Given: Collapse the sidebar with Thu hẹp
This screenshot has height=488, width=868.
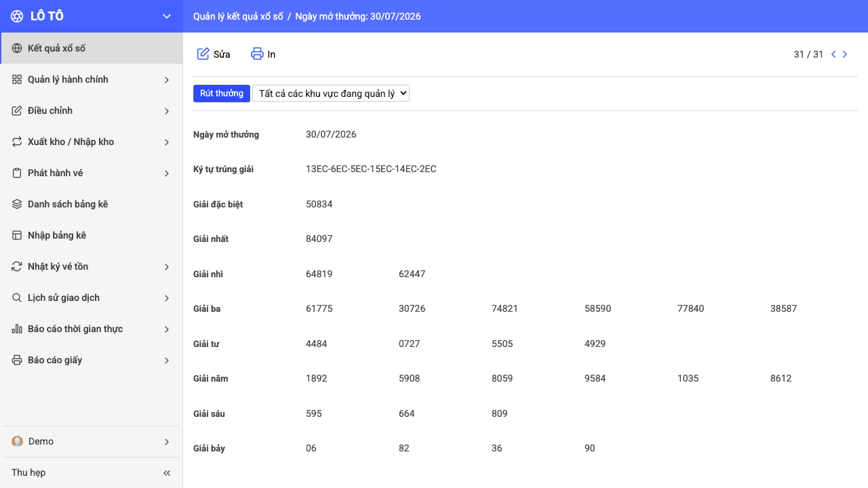Looking at the screenshot, I should (91, 473).
